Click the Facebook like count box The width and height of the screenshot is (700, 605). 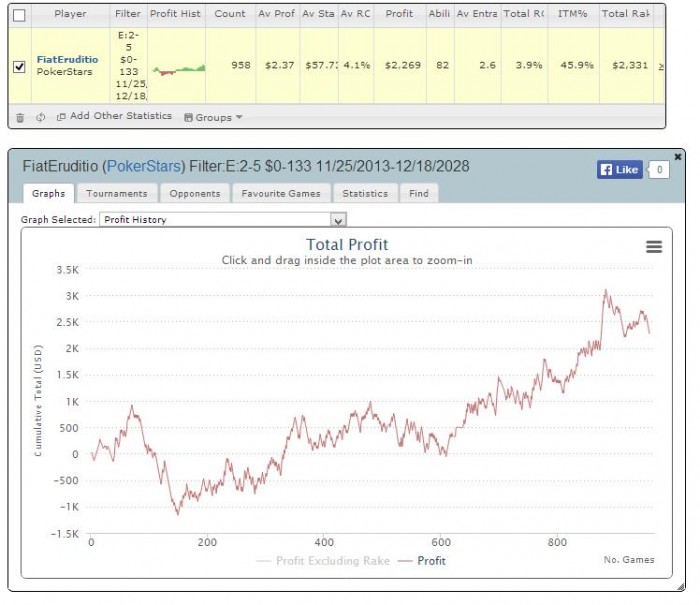click(659, 170)
